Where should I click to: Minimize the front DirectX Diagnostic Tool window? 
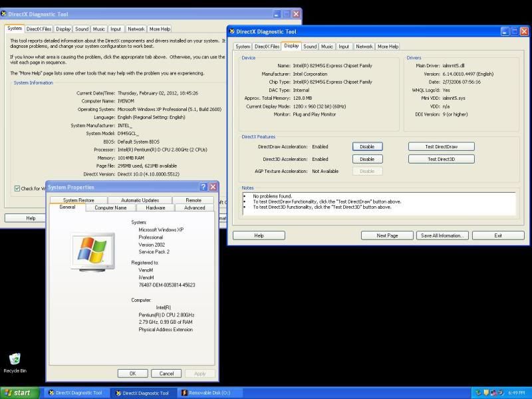point(505,31)
